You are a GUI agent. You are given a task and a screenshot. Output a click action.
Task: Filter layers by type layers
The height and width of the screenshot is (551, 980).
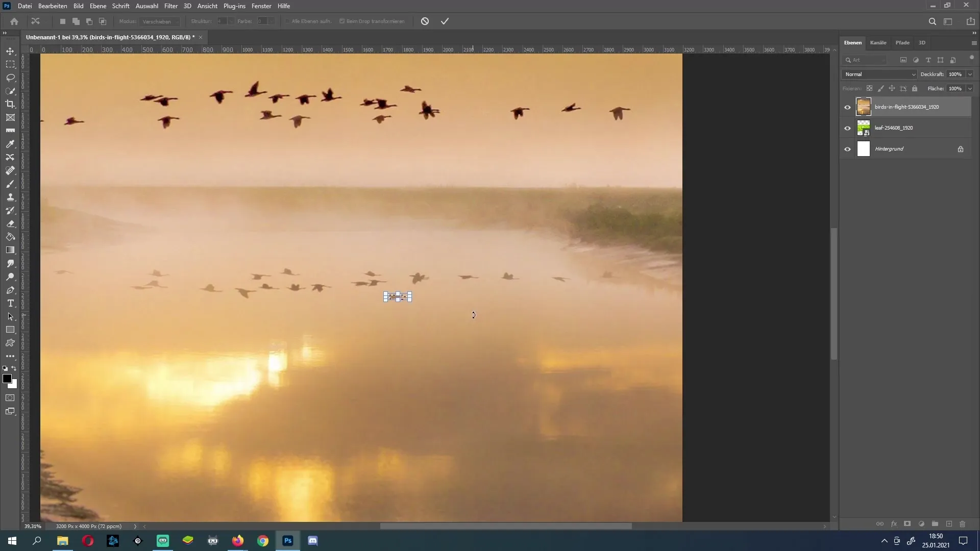tap(928, 60)
